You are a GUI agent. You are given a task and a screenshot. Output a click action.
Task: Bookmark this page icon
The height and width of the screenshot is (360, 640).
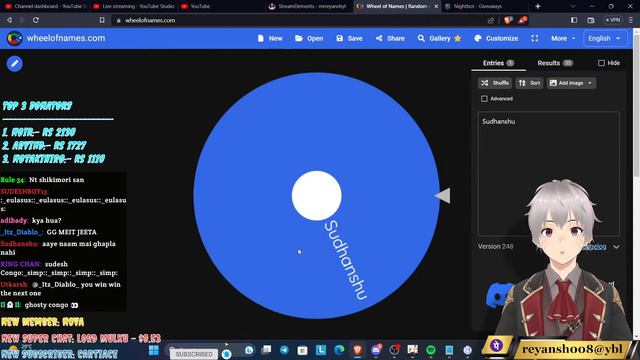click(x=102, y=20)
